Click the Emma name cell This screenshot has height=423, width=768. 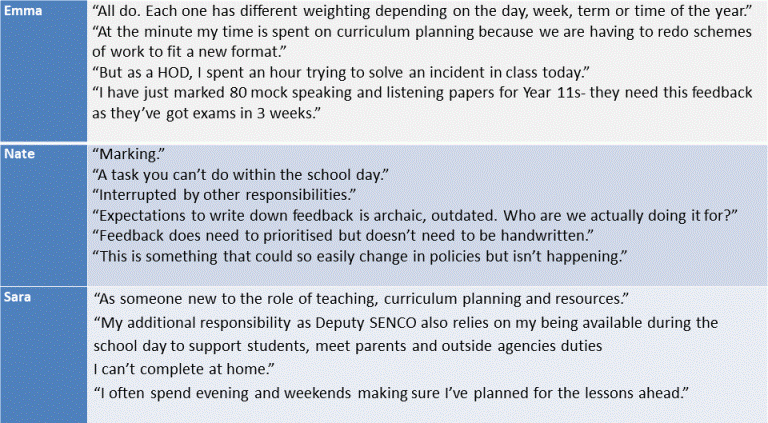click(x=44, y=71)
